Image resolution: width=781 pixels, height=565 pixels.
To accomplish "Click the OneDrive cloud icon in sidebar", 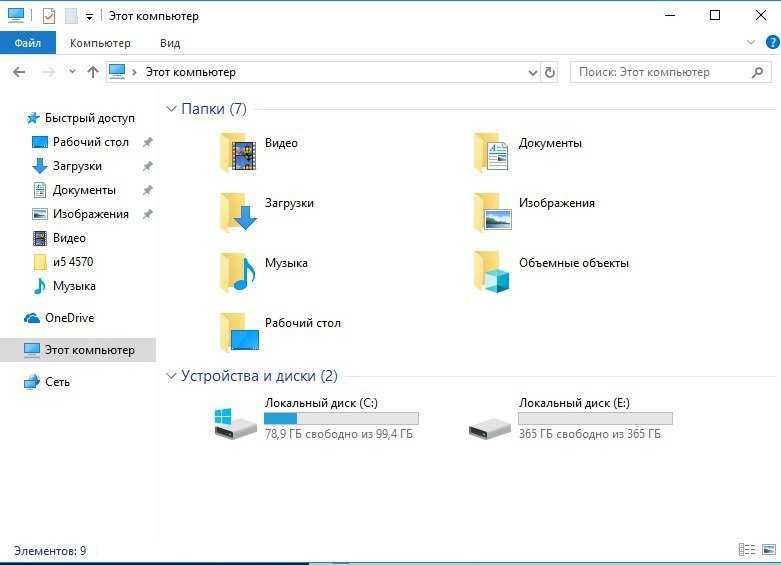I will [x=32, y=318].
